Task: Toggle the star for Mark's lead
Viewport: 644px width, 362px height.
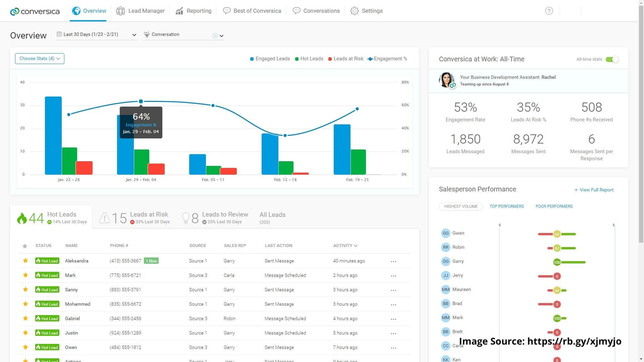Action: pos(25,275)
